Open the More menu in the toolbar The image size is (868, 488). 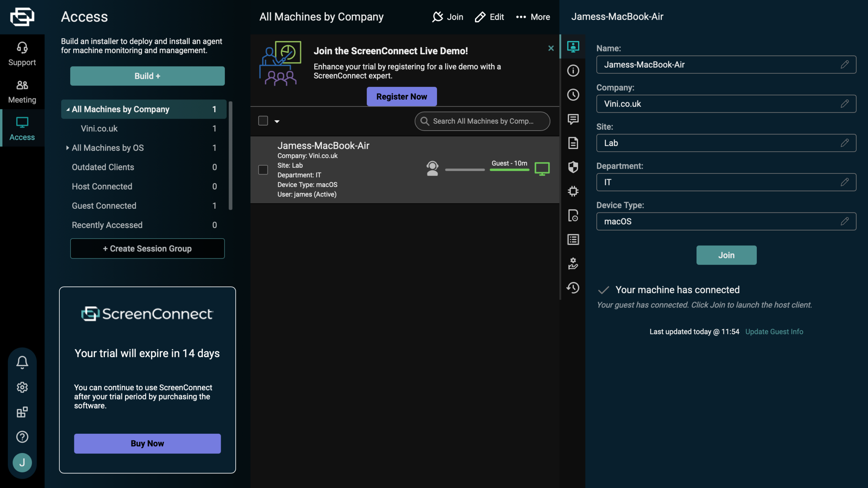533,17
